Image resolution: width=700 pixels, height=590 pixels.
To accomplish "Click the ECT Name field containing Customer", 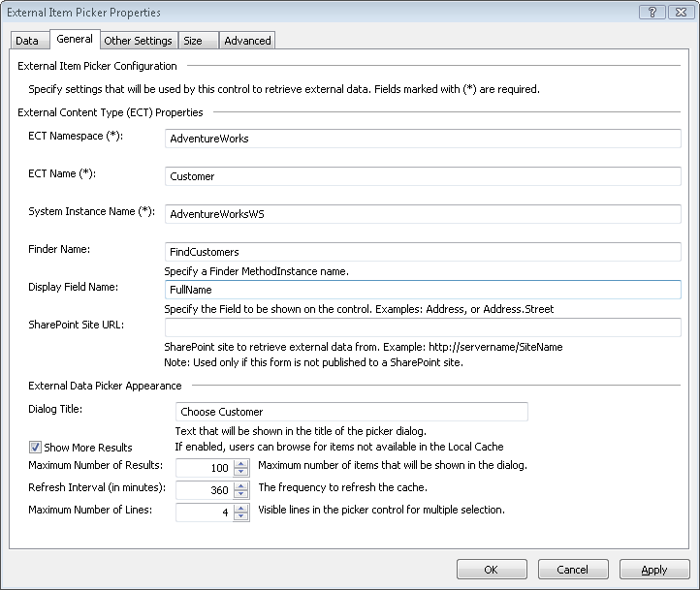I will [423, 176].
